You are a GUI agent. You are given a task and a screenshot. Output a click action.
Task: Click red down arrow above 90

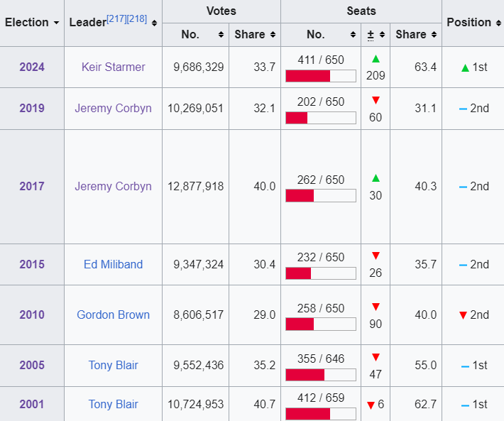376,307
